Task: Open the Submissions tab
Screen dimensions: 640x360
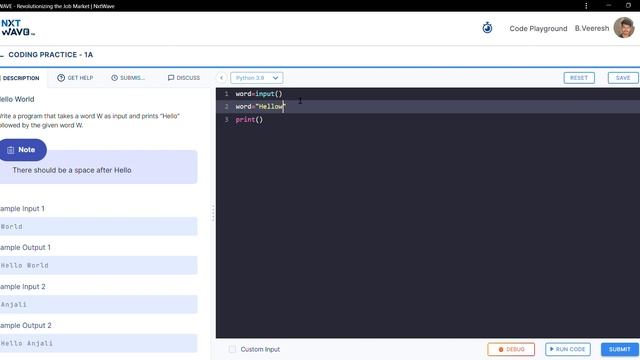Action: pyautogui.click(x=128, y=78)
